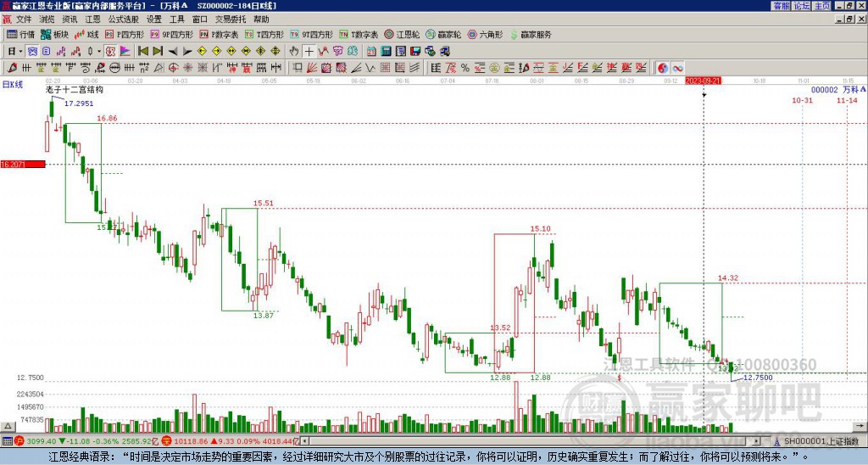This screenshot has width=868, height=465.
Task: Jump to last bar arrow icon
Action: tap(158, 51)
